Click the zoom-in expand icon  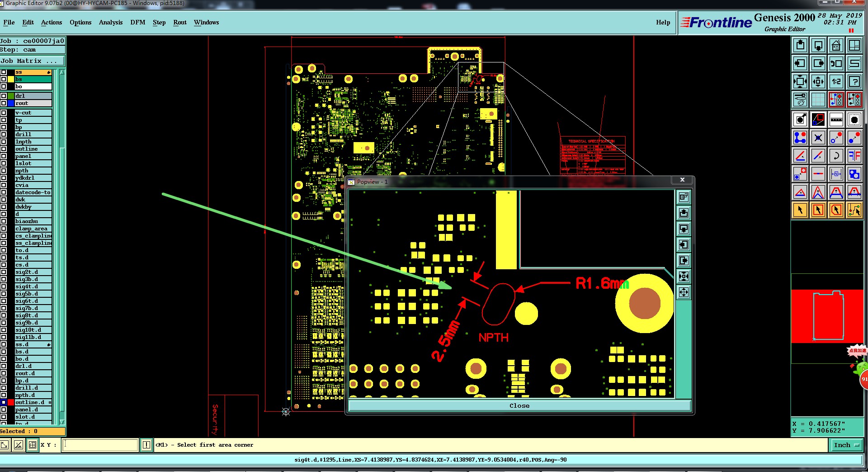coord(800,81)
